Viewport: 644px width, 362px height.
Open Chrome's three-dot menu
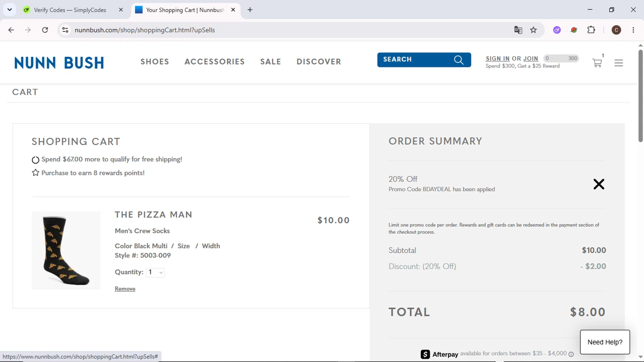(633, 30)
